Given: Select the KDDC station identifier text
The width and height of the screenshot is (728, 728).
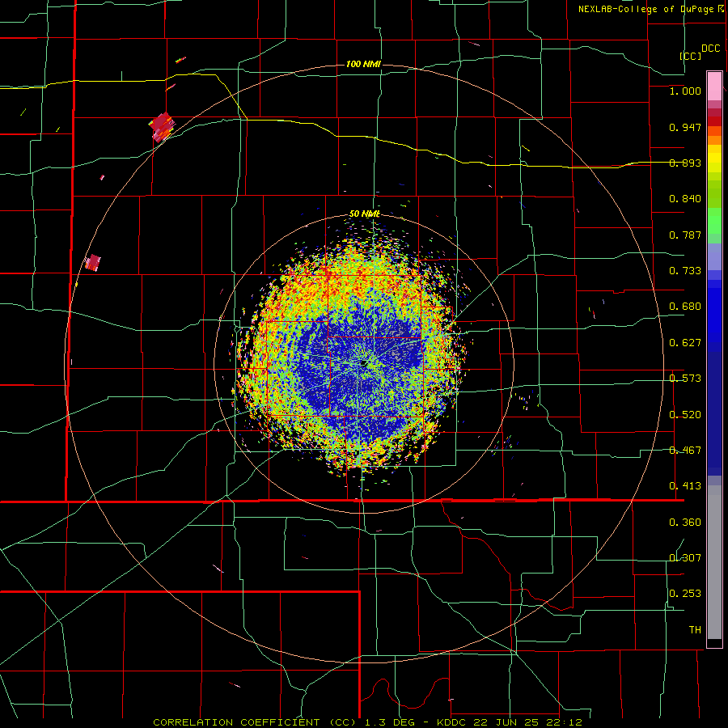Looking at the screenshot, I should tap(453, 722).
